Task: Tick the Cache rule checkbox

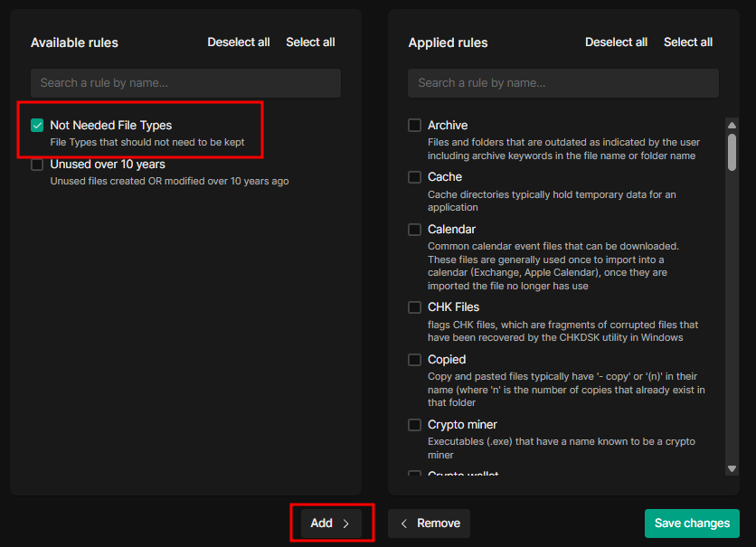Action: click(414, 177)
